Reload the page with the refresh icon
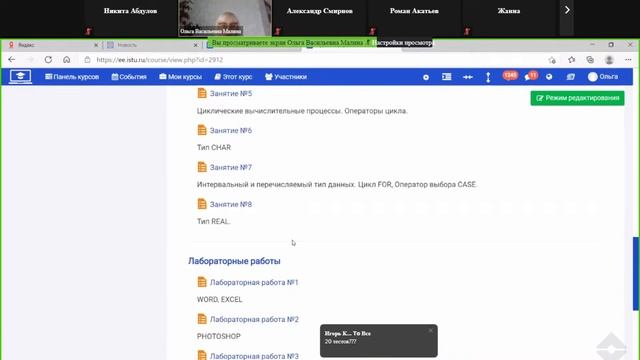Image resolution: width=640 pixels, height=360 pixels. 48,60
